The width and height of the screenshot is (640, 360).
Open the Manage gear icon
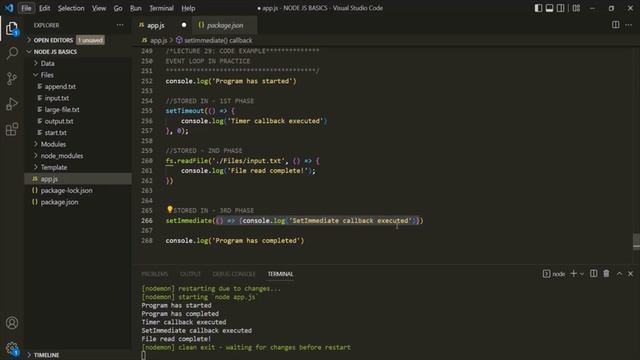click(x=12, y=348)
